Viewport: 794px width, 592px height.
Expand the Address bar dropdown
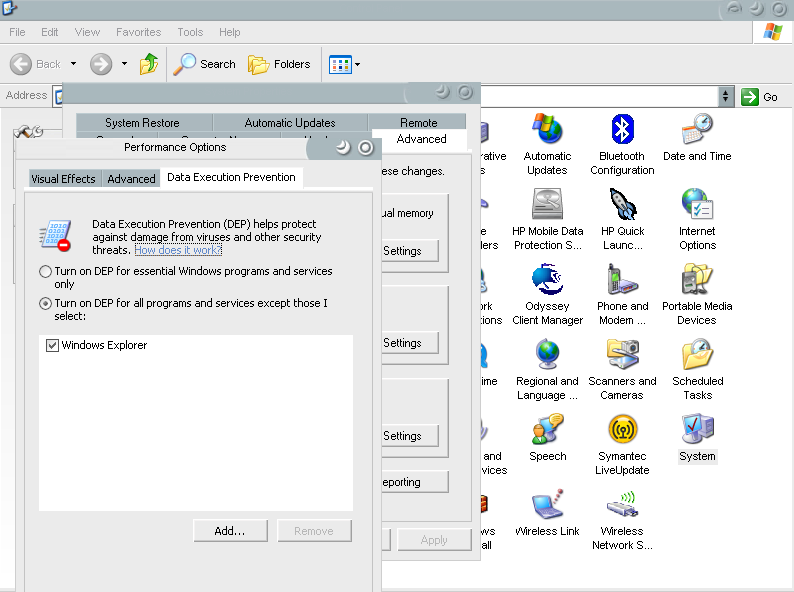point(725,96)
